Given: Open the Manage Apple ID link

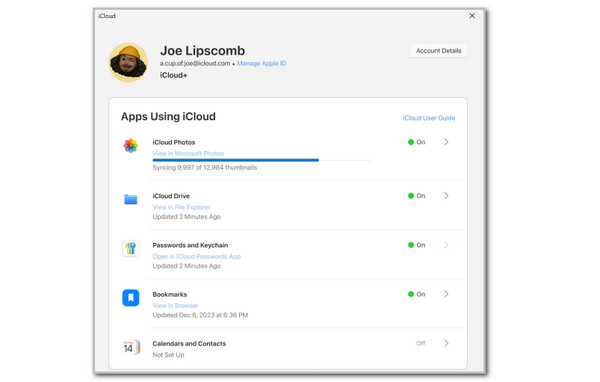Looking at the screenshot, I should click(261, 63).
